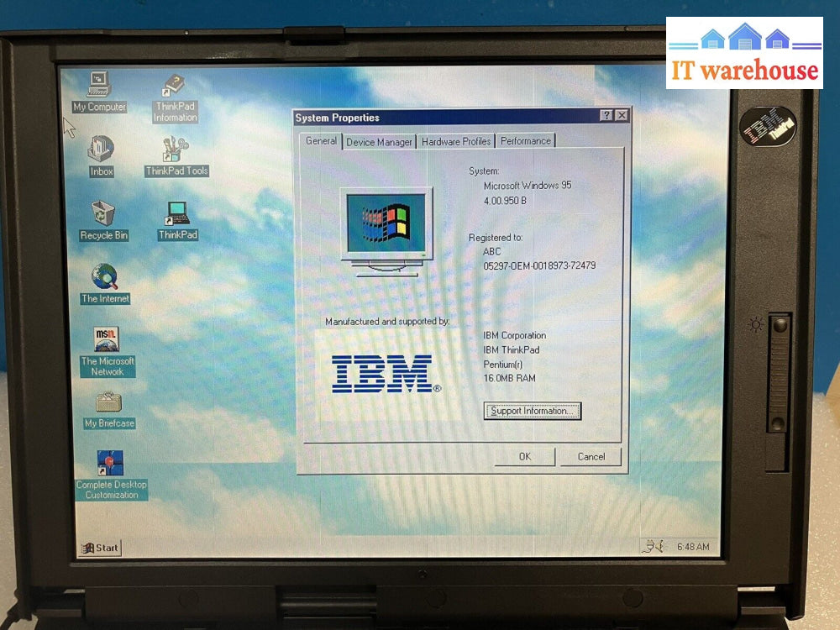Select the ThinkPad Information desktop icon
This screenshot has width=840, height=630.
pyautogui.click(x=175, y=87)
